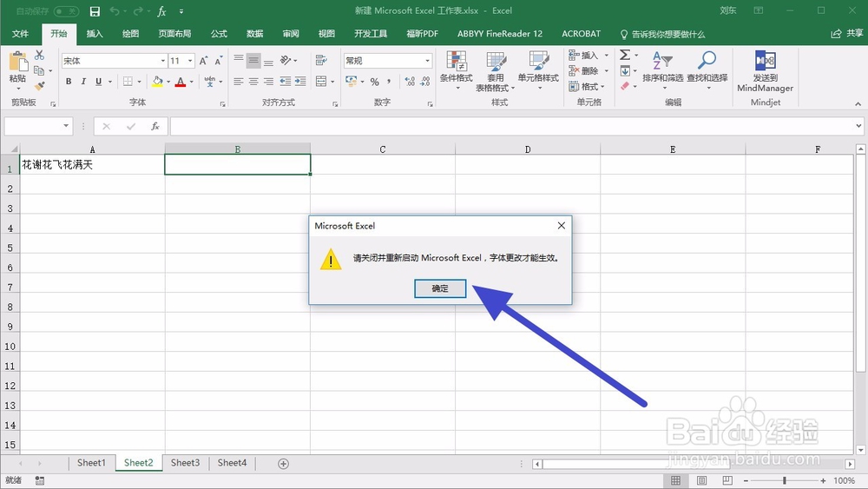Select cell A1 with text 花谢花飞花满天
This screenshot has height=489, width=868.
point(92,164)
